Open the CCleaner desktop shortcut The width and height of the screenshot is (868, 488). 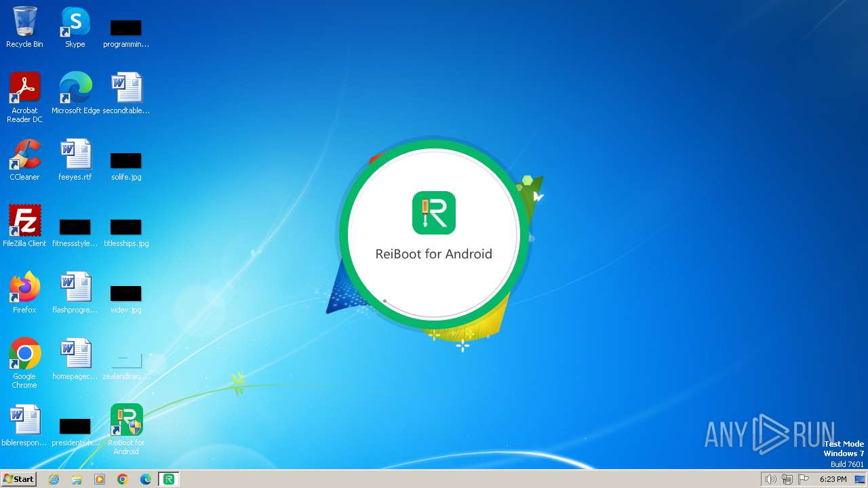tap(24, 160)
